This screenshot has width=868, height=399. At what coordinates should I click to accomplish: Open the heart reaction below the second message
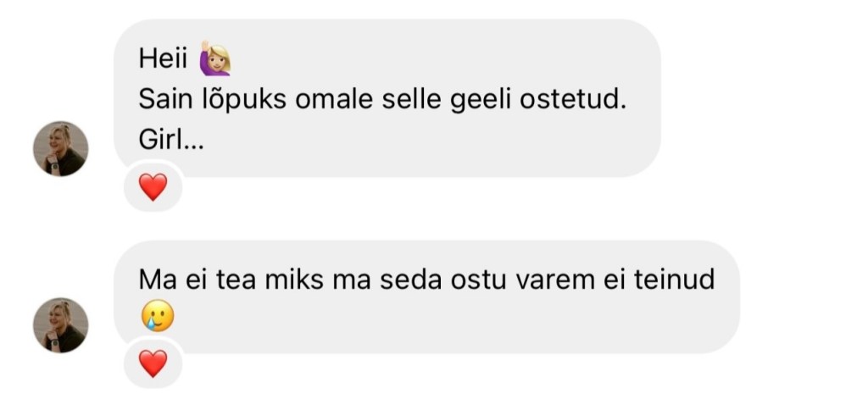(x=153, y=364)
